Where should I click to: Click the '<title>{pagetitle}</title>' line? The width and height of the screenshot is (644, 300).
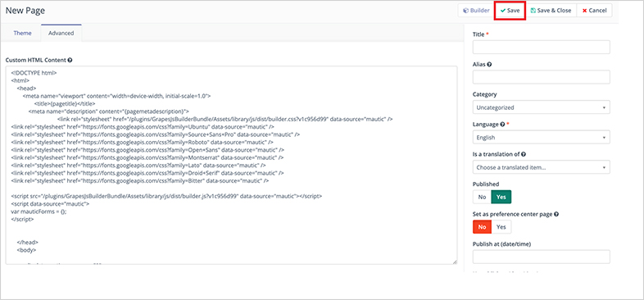[65, 103]
